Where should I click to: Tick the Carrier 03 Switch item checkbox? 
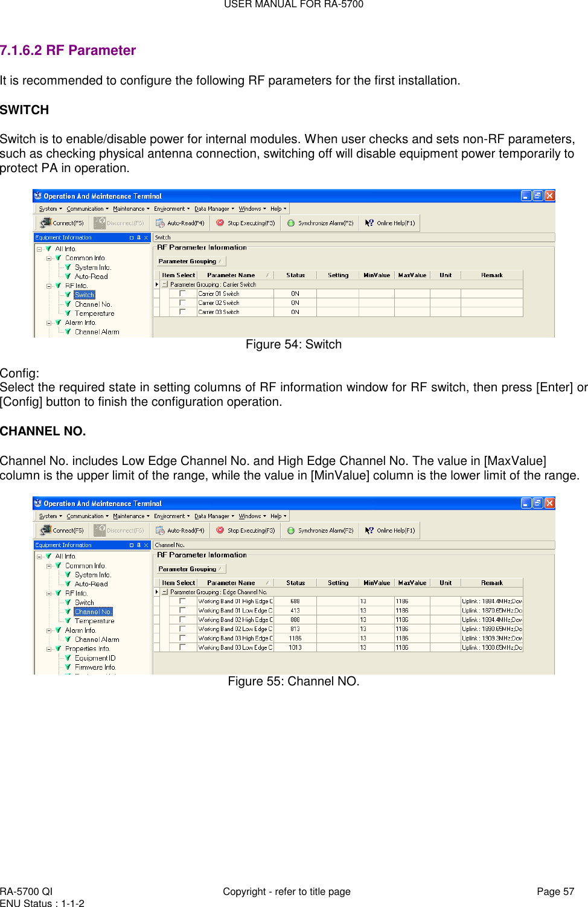[x=182, y=312]
